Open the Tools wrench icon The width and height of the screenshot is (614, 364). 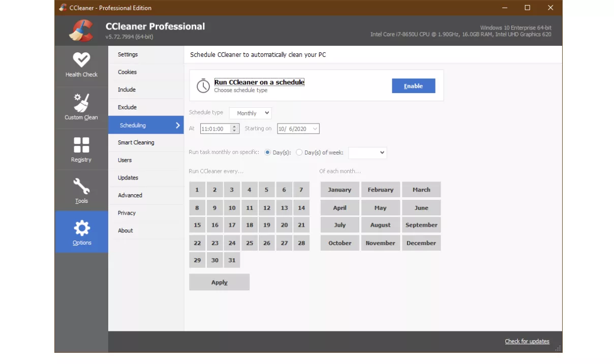pyautogui.click(x=81, y=186)
